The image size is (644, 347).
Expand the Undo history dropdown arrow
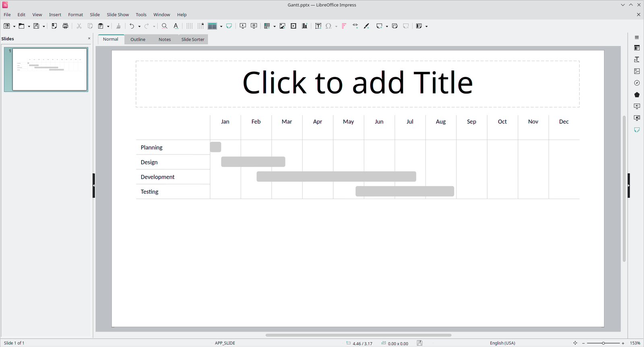139,27
